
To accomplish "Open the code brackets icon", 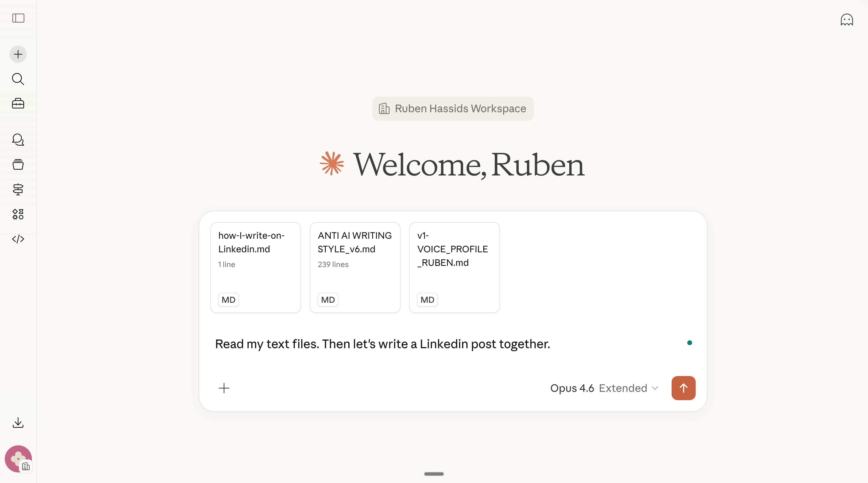I will [18, 239].
